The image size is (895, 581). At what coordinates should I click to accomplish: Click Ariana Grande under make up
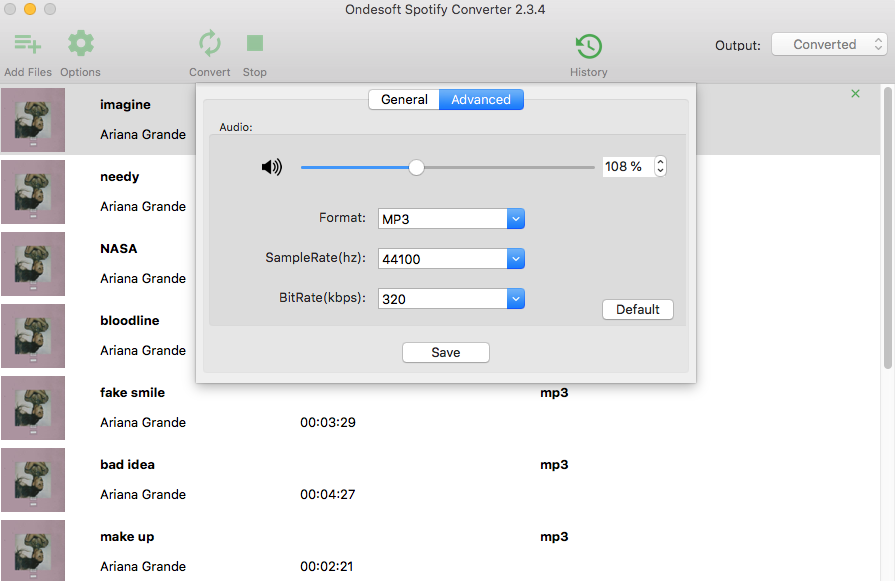click(x=143, y=566)
